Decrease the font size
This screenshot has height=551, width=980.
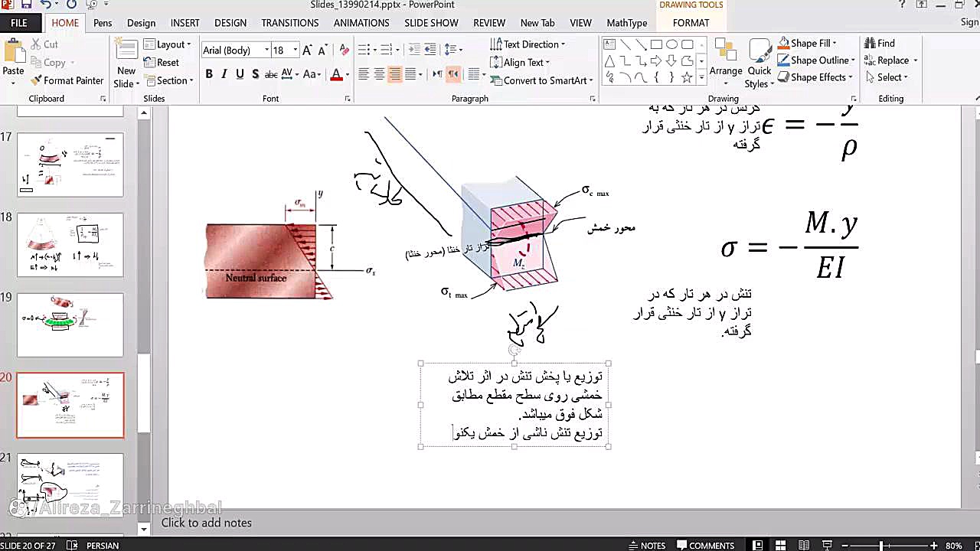(x=322, y=51)
